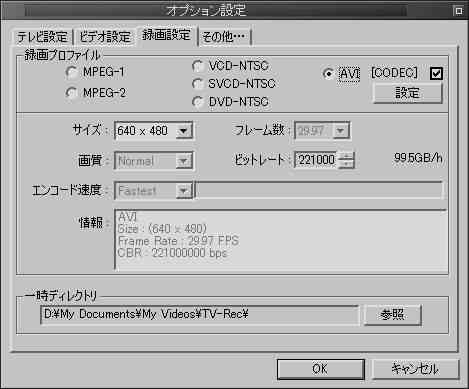
Task: Click the encode speed slider bar
Action: (319, 190)
